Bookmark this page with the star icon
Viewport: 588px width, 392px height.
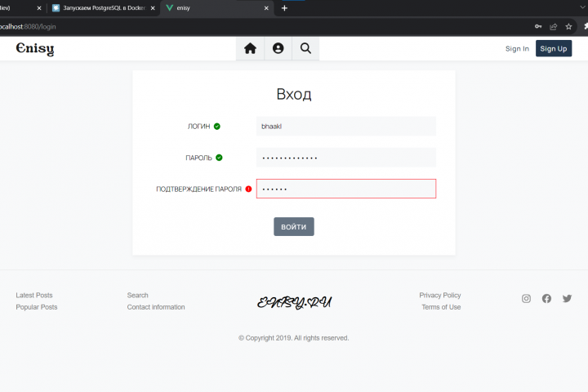[x=569, y=27]
